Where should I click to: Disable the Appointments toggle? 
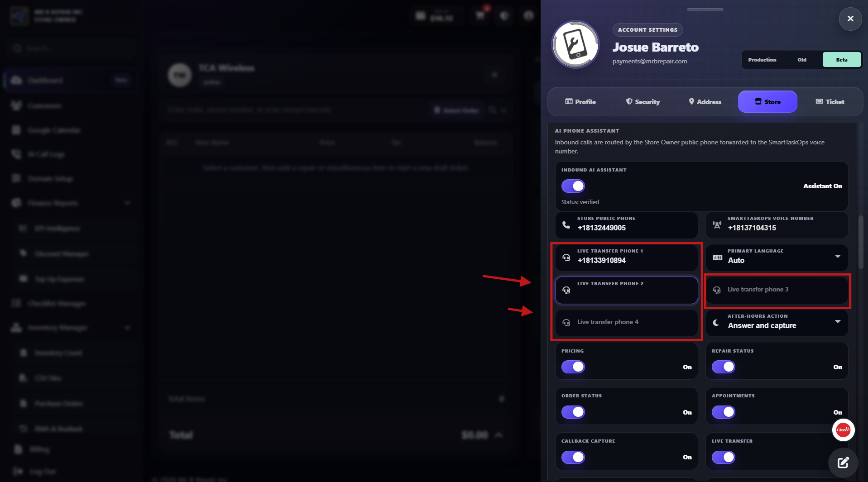(x=723, y=412)
